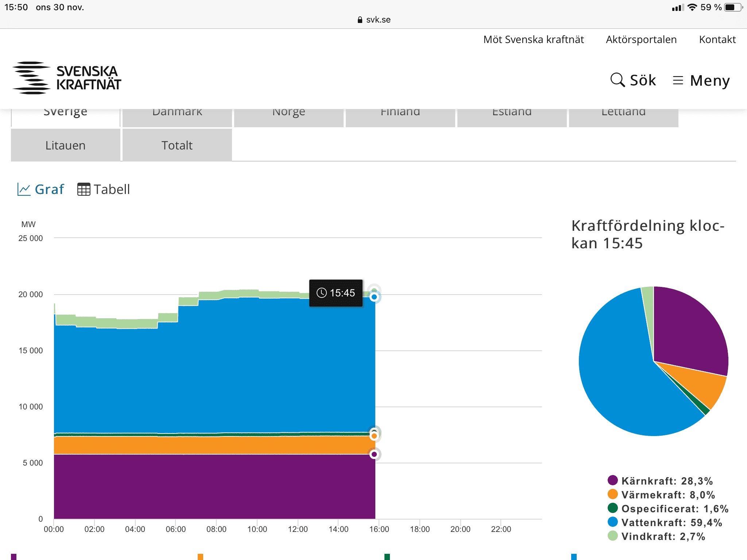Select the Graf line chart icon

pos(24,190)
